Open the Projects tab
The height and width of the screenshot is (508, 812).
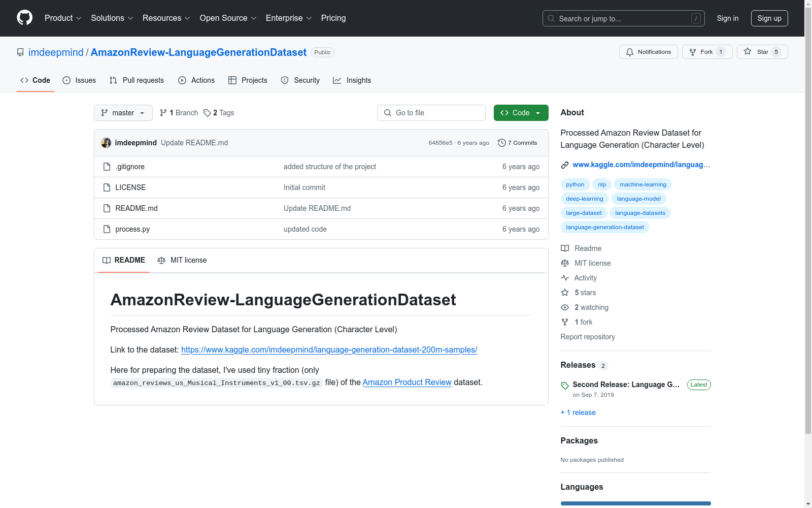(x=248, y=80)
